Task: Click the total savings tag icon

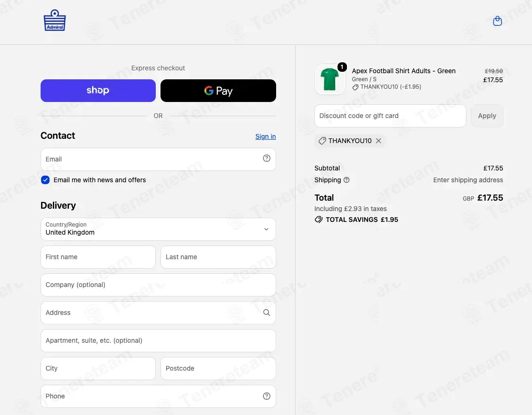Action: coord(318,220)
